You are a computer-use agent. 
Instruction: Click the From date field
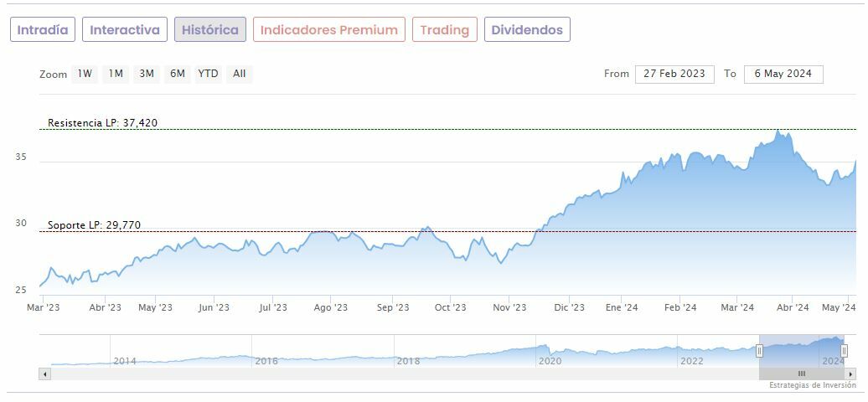click(674, 74)
